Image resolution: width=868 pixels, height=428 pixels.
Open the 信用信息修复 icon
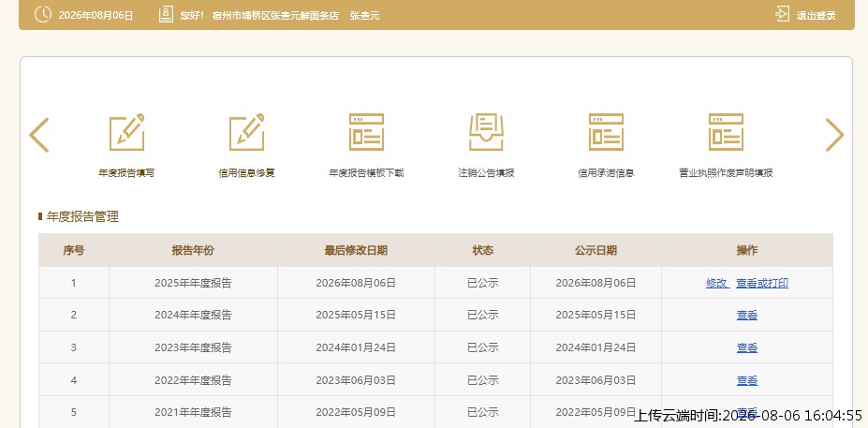pyautogui.click(x=247, y=132)
